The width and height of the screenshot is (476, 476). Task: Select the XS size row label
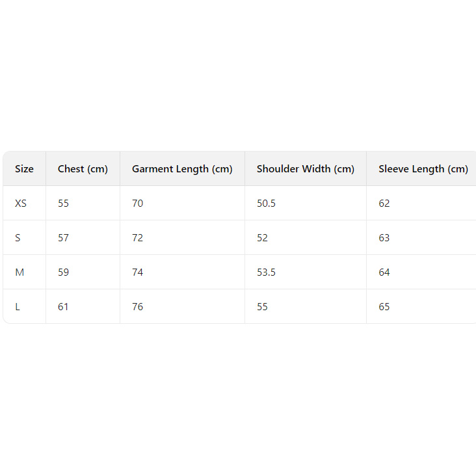(x=21, y=204)
